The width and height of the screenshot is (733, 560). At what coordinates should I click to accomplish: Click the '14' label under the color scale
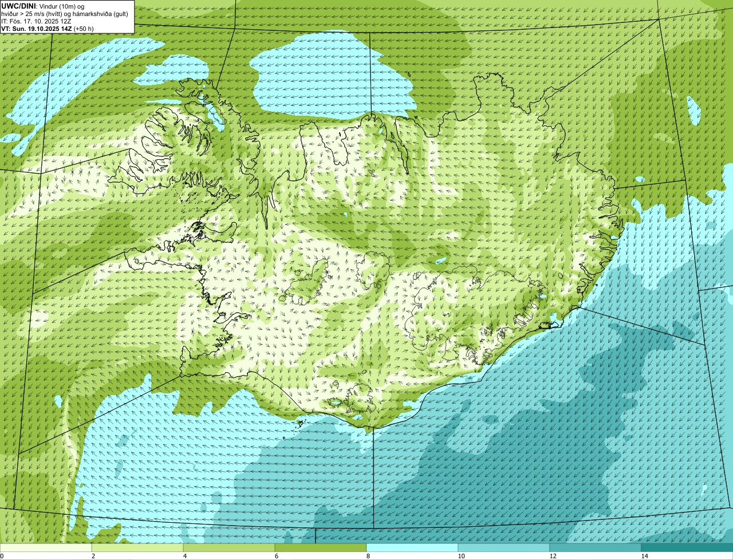click(644, 556)
